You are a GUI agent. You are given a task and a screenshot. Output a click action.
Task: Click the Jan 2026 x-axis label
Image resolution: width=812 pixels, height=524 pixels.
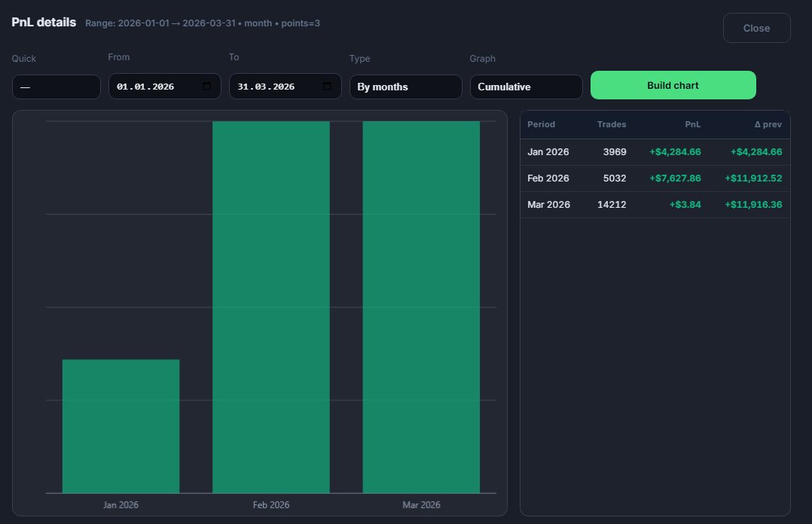click(121, 505)
